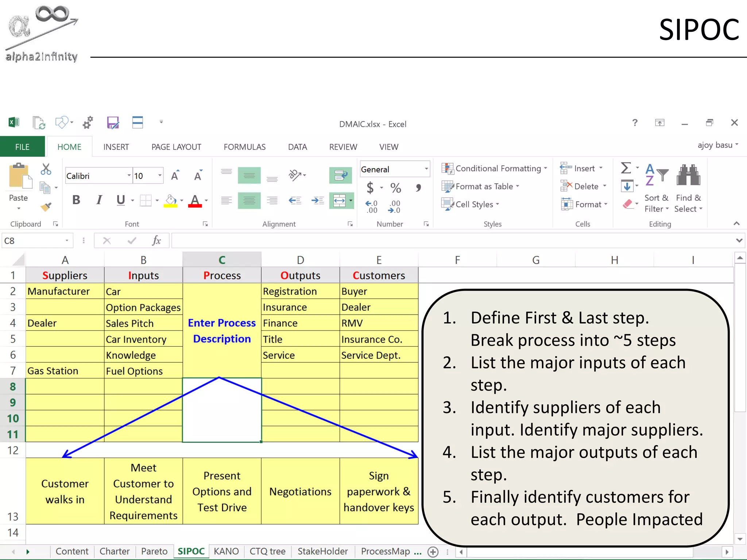The image size is (747, 560).
Task: Toggle Middle Align vertical alignment
Action: [x=249, y=175]
